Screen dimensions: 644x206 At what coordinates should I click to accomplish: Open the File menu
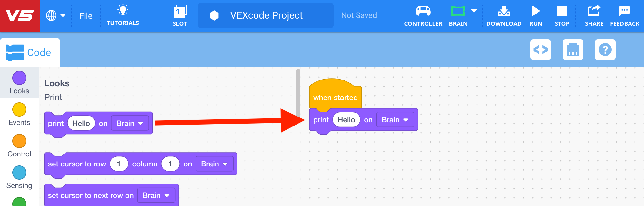coord(85,15)
